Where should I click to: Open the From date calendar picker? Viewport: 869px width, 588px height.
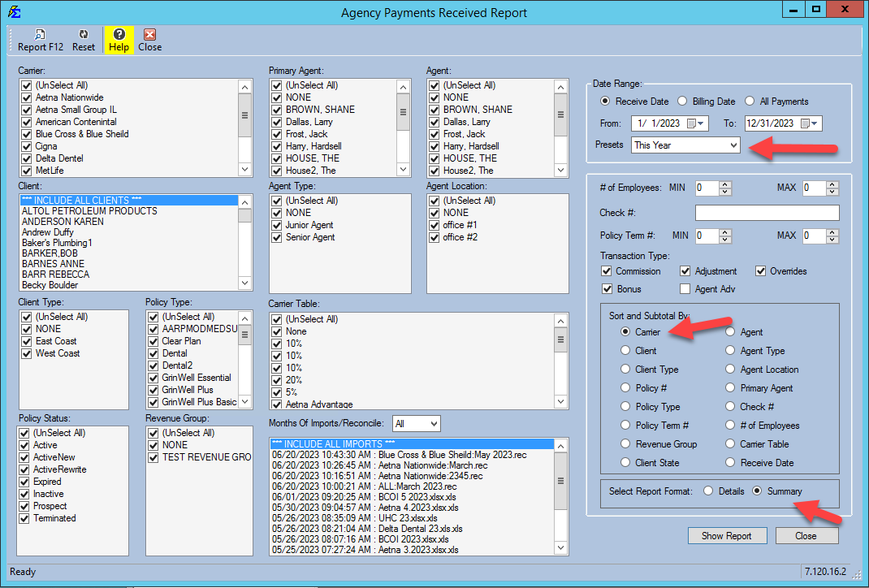point(693,123)
